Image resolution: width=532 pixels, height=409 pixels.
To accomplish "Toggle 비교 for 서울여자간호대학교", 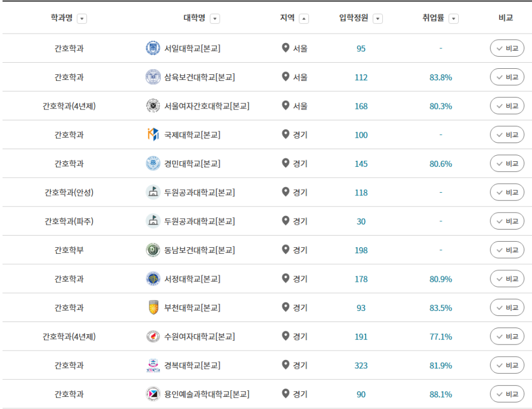I will point(507,106).
